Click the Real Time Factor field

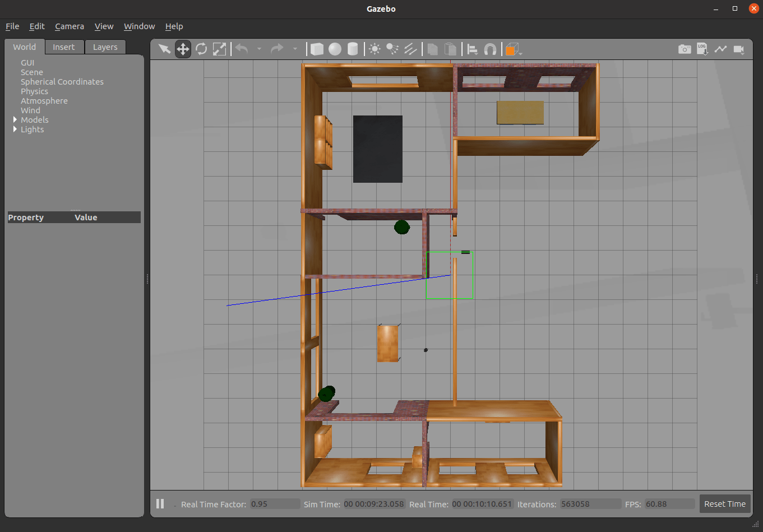[275, 504]
